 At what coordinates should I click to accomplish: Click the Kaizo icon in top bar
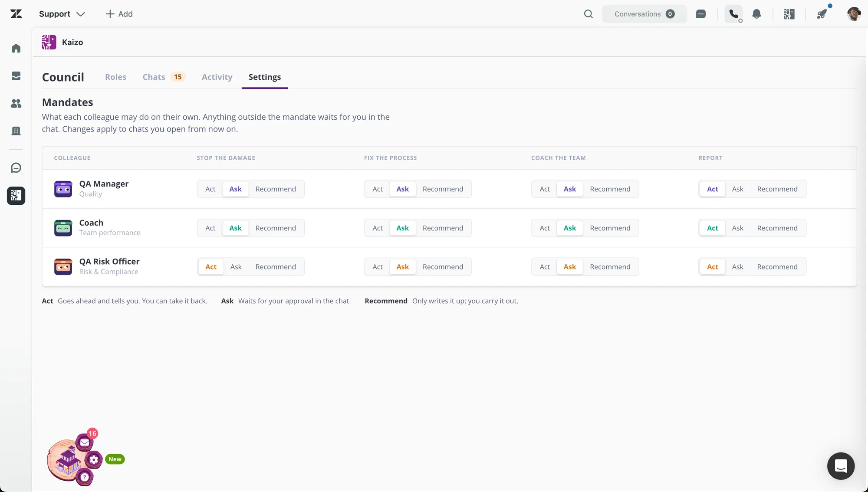coord(789,14)
